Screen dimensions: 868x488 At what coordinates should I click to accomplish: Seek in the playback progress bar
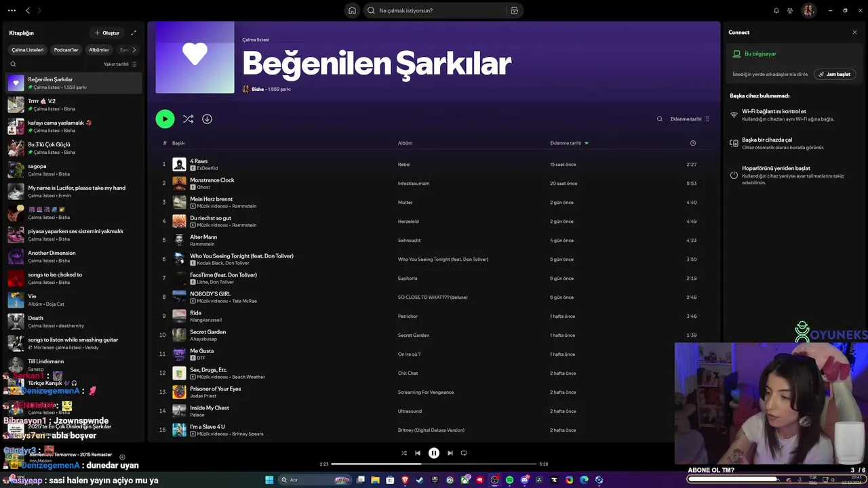pyautogui.click(x=434, y=464)
